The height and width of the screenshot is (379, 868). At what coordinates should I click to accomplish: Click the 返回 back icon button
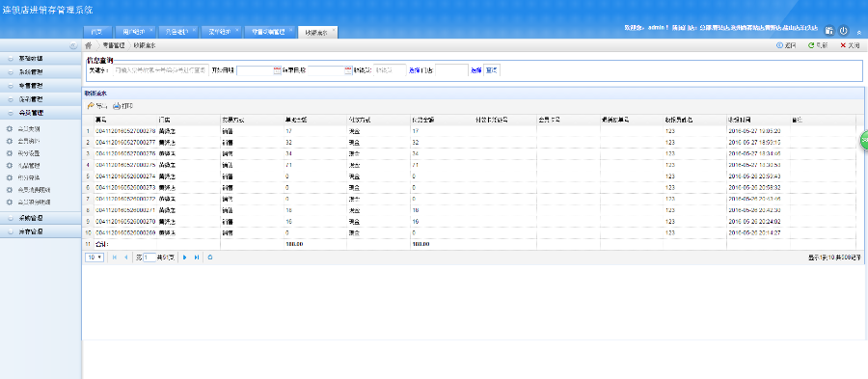[779, 46]
